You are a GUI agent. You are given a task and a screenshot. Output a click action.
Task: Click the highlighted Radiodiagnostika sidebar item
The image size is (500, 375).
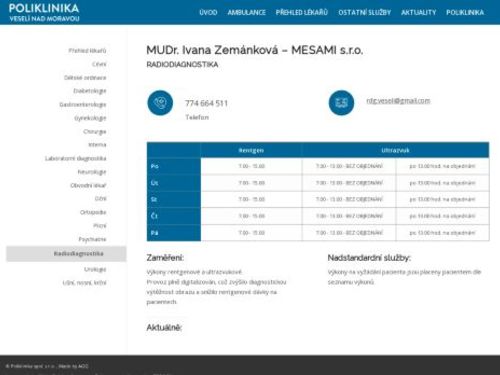point(66,254)
